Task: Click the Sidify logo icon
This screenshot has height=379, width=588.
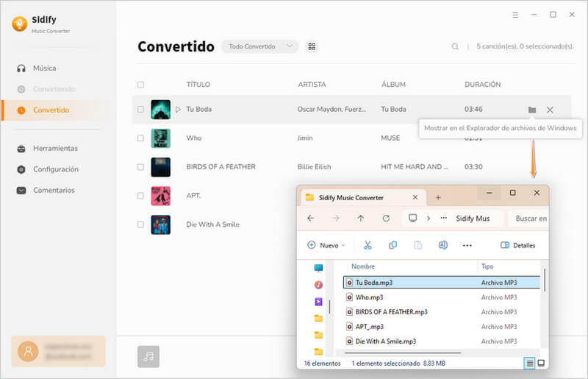Action: (x=20, y=24)
